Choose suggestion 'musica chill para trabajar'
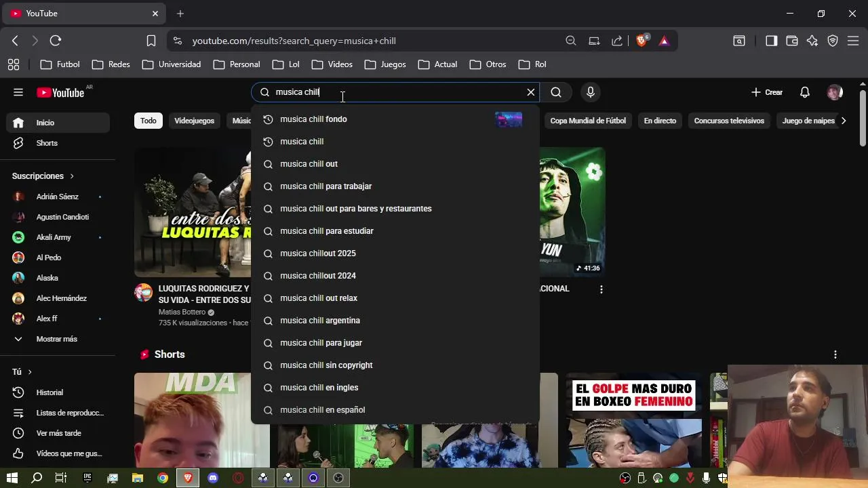Image resolution: width=868 pixels, height=488 pixels. tap(395, 186)
